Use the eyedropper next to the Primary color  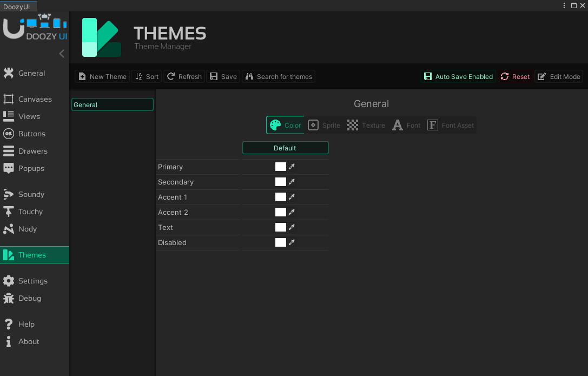tap(293, 167)
